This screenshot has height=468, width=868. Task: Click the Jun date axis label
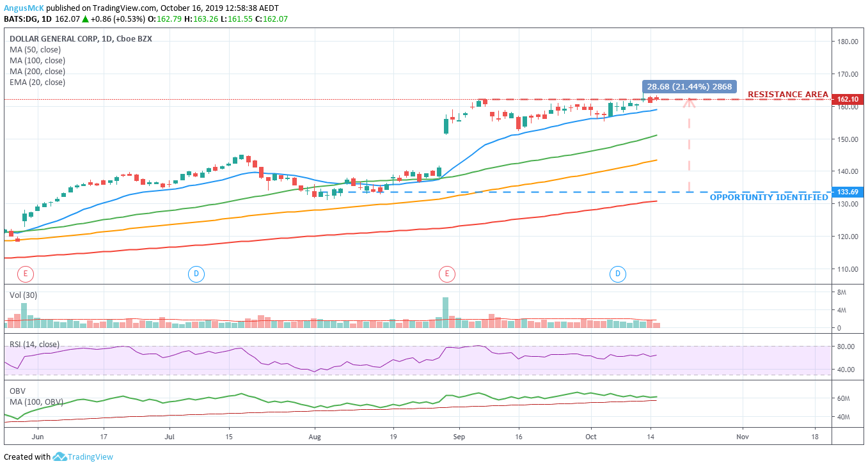37,437
